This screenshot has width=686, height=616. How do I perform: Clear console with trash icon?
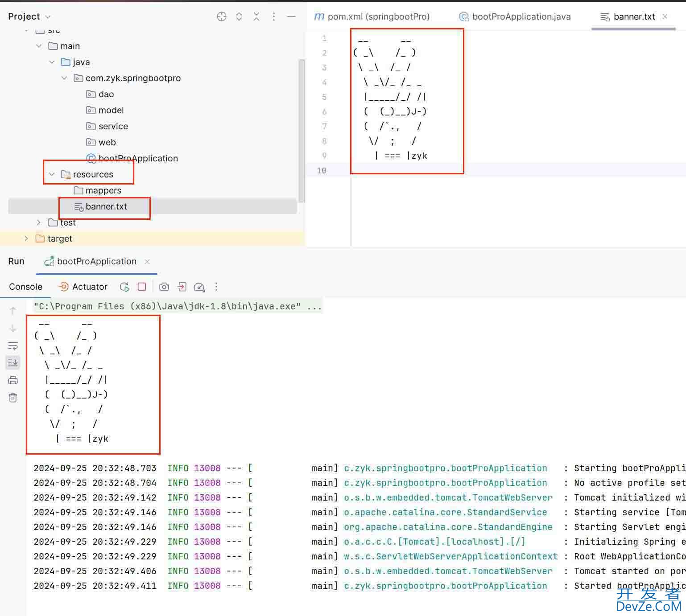(x=13, y=398)
